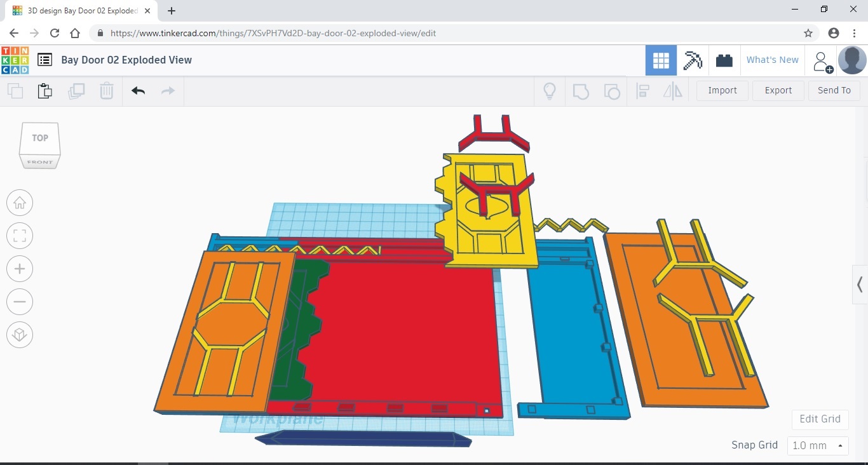
Task: Open Chrome profile icon
Action: tap(834, 33)
